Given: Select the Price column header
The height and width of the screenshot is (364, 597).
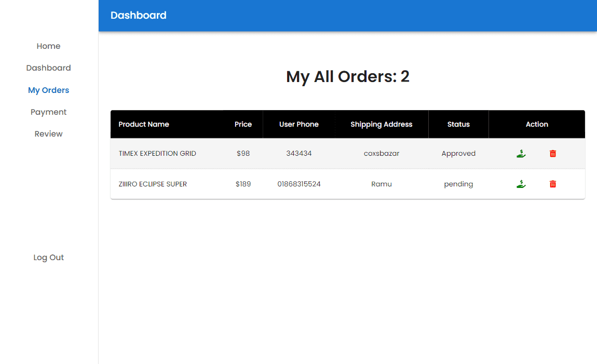Looking at the screenshot, I should (x=243, y=124).
